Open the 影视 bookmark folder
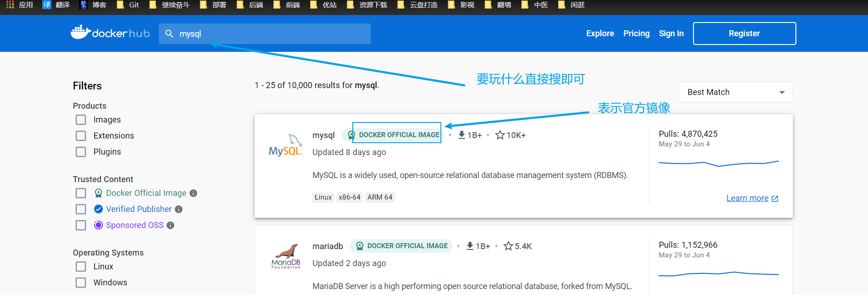Screen dimensions: 868x295 tap(461, 5)
